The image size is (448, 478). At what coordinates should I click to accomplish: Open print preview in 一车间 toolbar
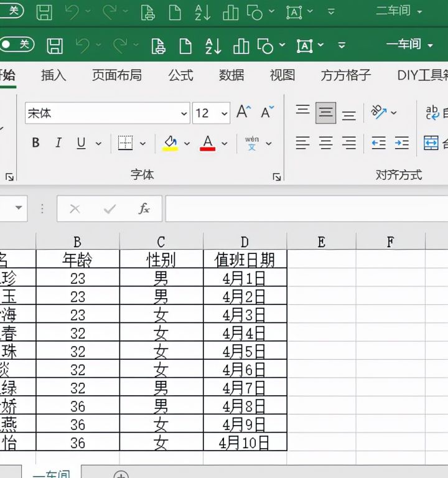(159, 46)
